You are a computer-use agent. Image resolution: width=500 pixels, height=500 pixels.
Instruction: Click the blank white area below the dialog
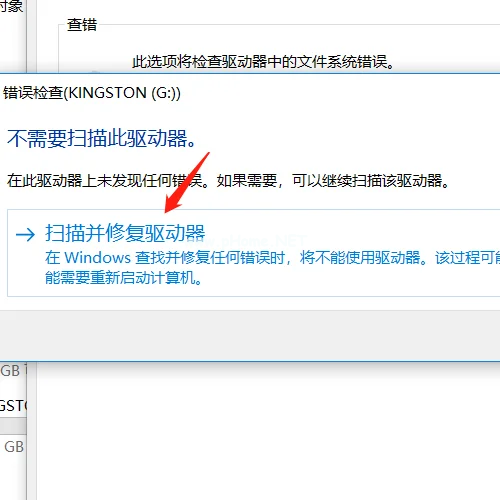point(267,430)
